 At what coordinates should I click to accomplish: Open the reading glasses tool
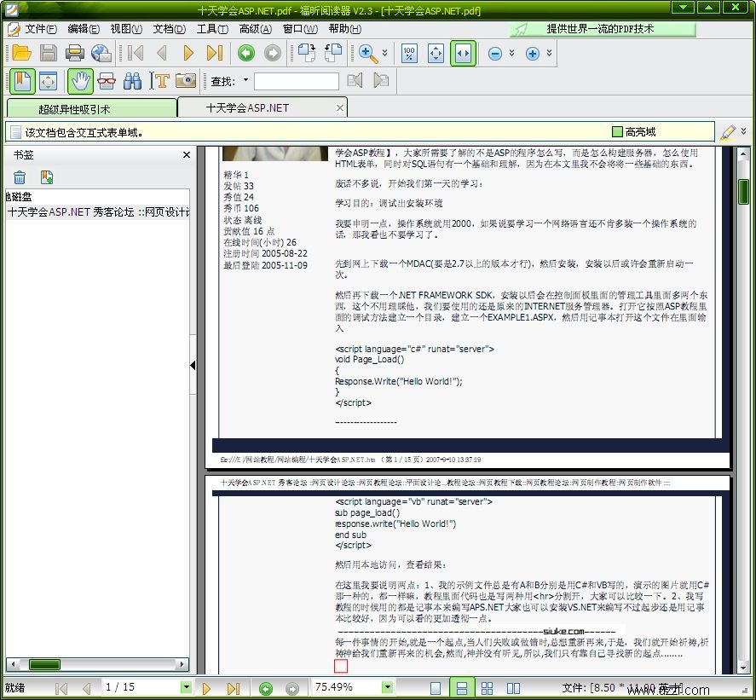click(x=106, y=81)
